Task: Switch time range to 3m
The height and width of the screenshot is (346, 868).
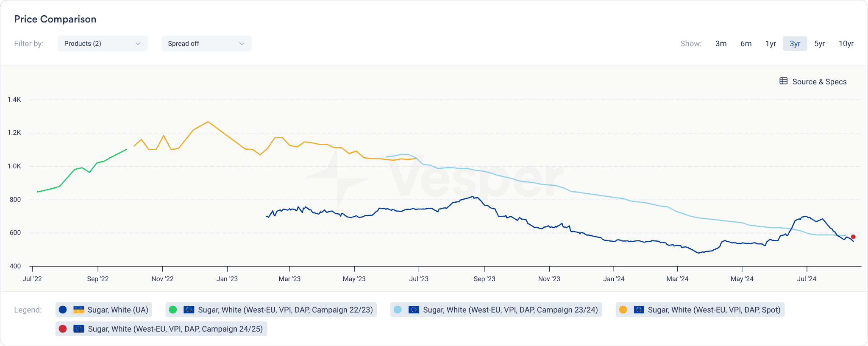Action: coord(721,44)
